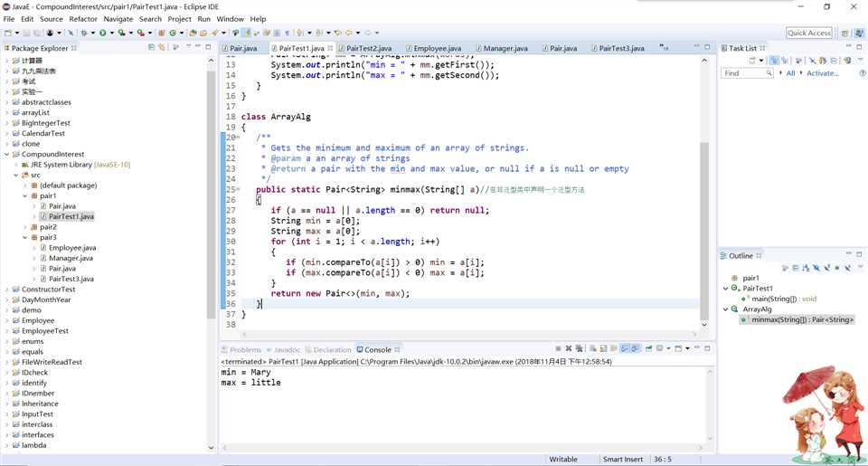The height and width of the screenshot is (466, 868).
Task: Switch to the Employee.java editor tab
Action: click(x=437, y=48)
